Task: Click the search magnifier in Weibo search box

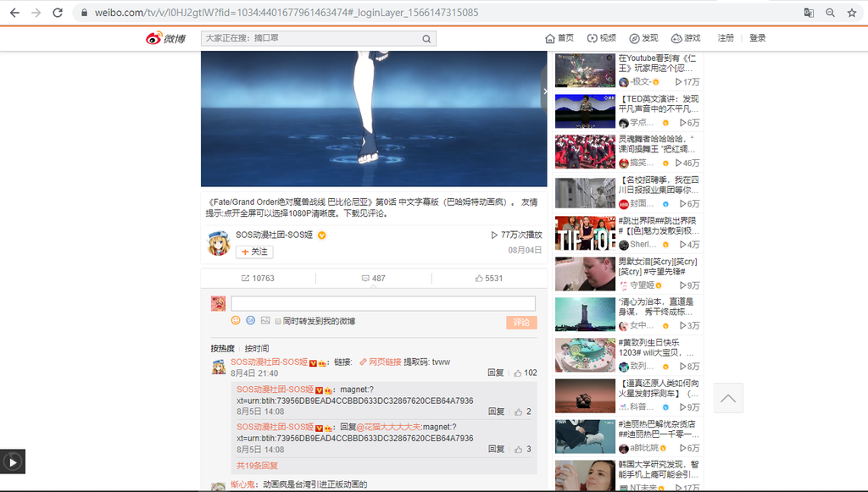Action: coord(426,39)
